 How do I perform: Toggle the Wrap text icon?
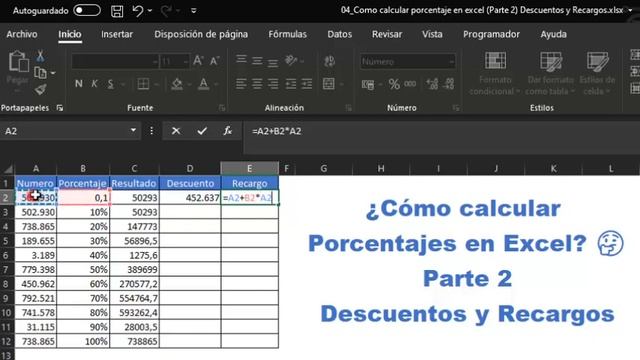point(329,61)
